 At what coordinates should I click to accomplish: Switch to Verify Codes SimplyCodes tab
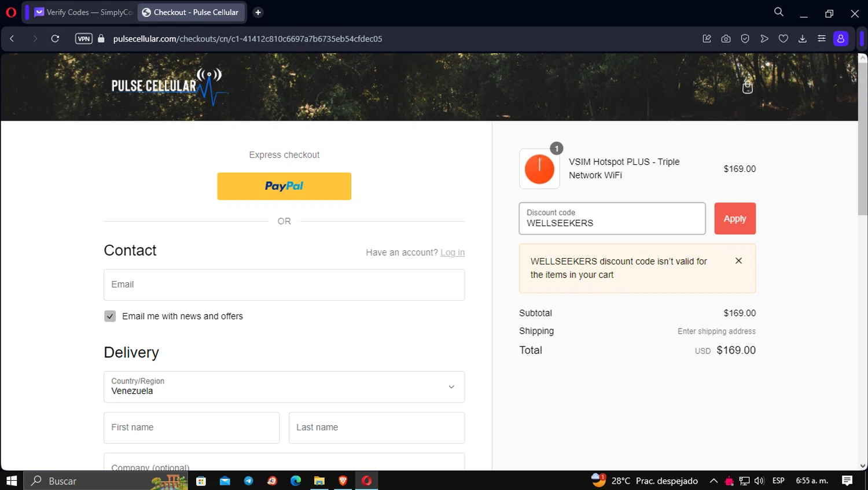coord(83,12)
